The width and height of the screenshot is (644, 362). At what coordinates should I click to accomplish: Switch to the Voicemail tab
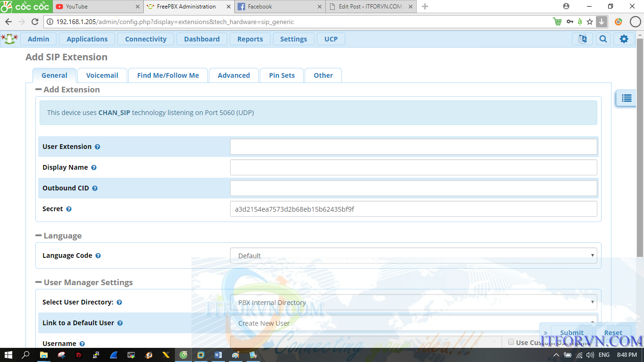click(102, 75)
